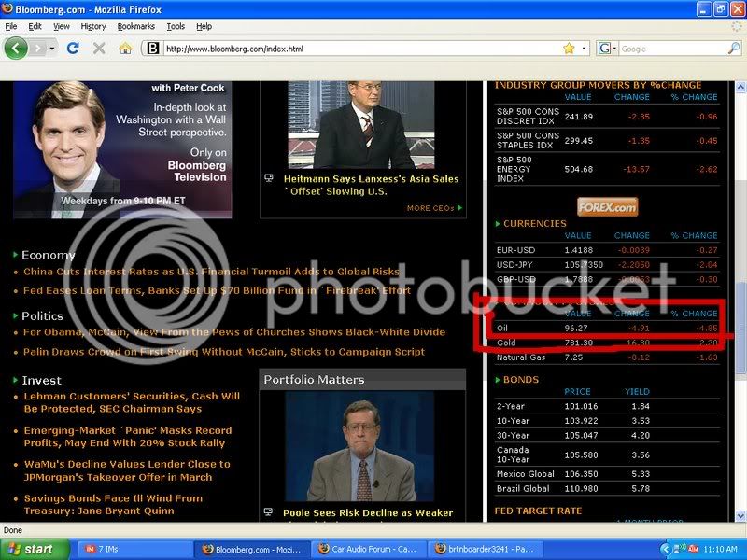Switch to brtnboarder3241 taskbar window
The width and height of the screenshot is (747, 560).
click(x=486, y=550)
